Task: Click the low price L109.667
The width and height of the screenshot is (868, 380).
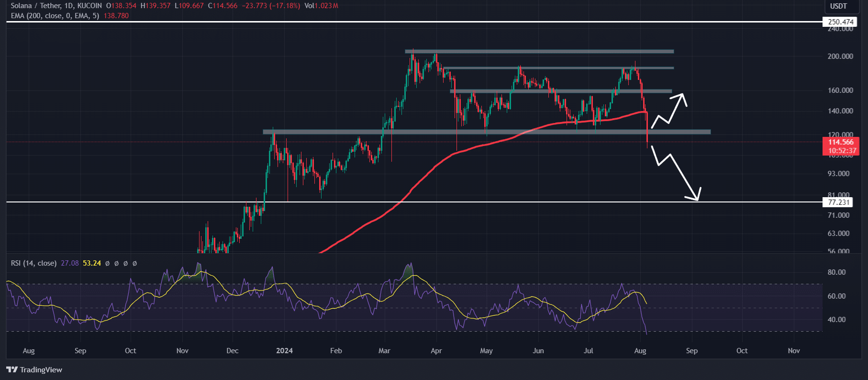Action: (x=189, y=6)
